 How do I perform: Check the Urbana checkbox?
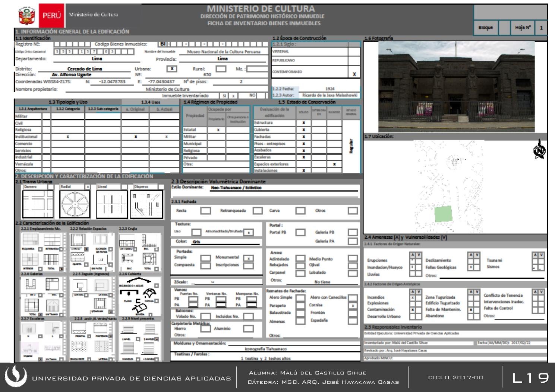pyautogui.click(x=171, y=69)
